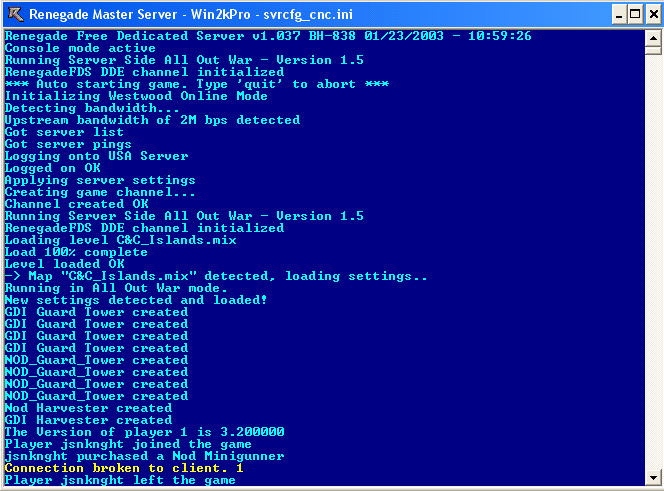Click "Player jsnknght joined the game" line
The image size is (664, 491).
click(x=124, y=444)
